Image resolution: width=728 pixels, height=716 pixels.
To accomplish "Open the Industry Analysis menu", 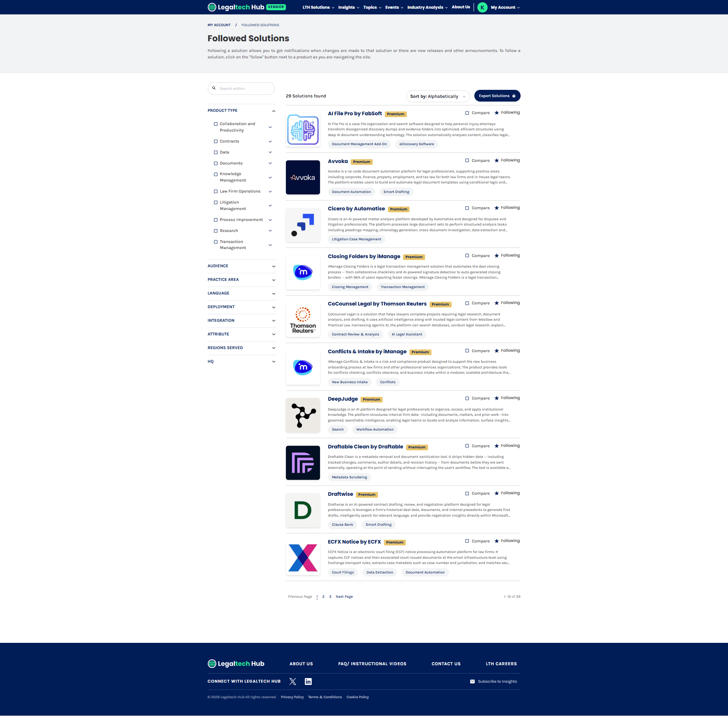I will coord(427,7).
